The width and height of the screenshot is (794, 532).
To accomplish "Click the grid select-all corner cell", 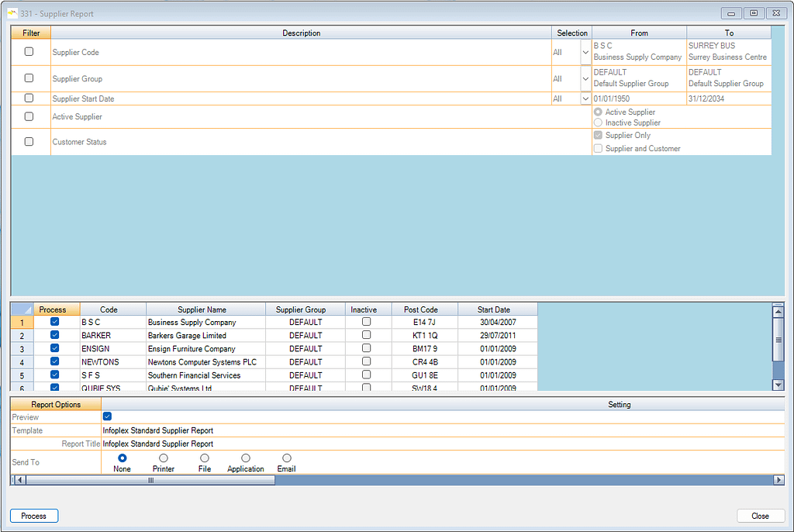I will tap(22, 309).
